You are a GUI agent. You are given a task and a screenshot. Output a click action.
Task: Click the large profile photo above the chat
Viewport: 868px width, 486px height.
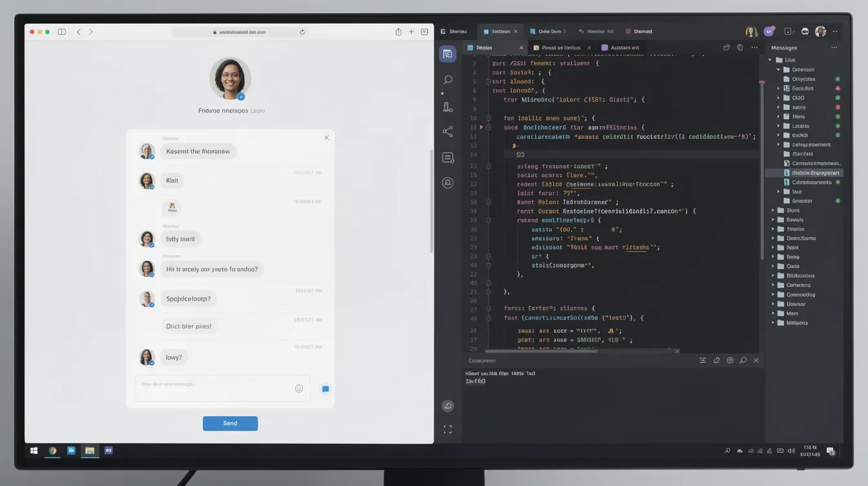click(230, 79)
